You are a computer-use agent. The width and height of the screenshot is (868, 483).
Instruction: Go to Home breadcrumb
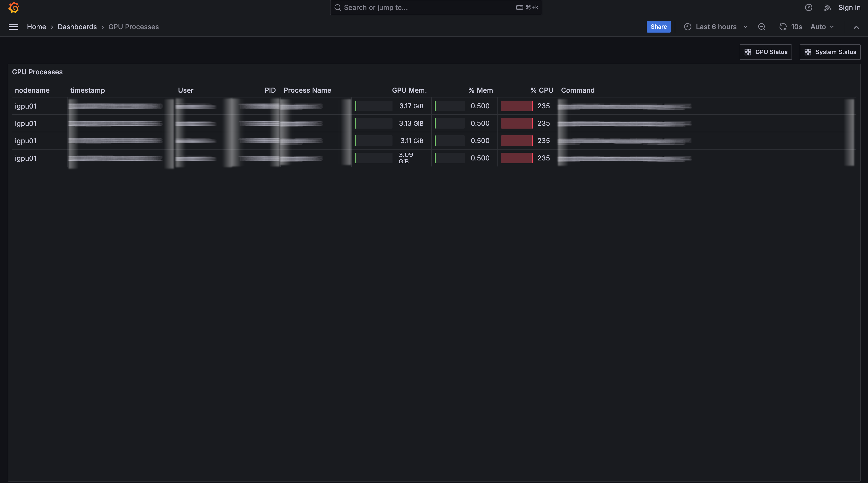pos(36,27)
